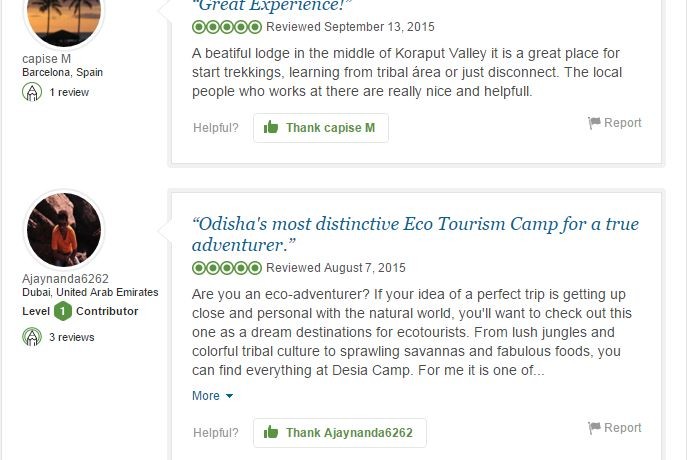697x460 pixels.
Task: Open Ajaynanda6262 profile avatar
Action: (x=63, y=231)
